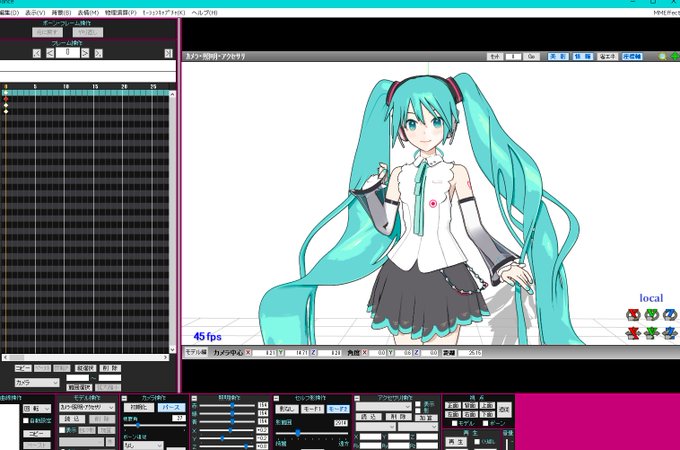Open the 物理演算(P) menu
680x450 pixels.
click(121, 13)
